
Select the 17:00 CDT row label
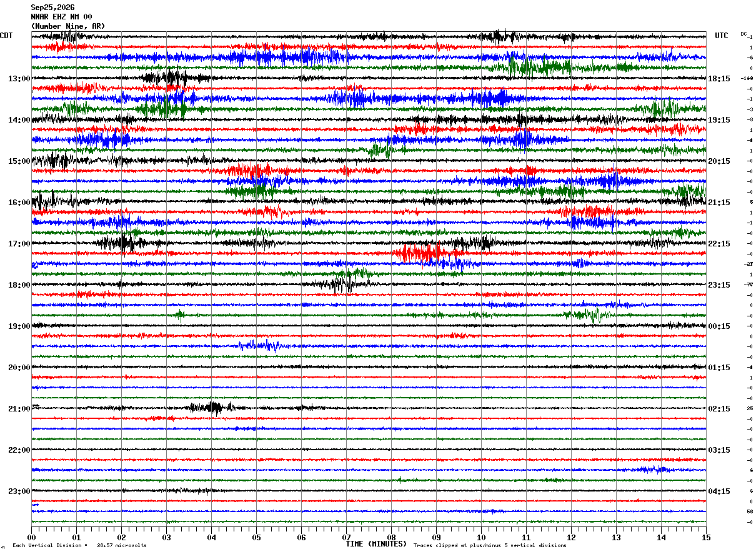point(19,244)
